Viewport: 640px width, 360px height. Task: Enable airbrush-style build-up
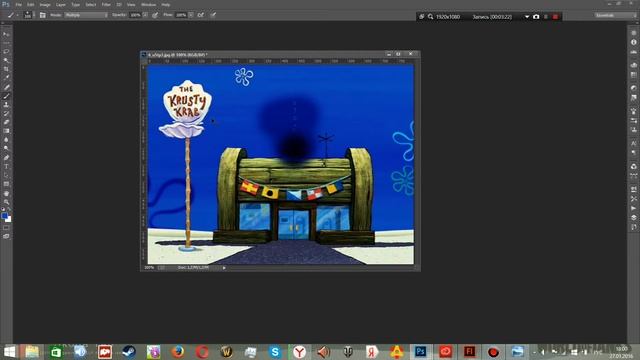click(201, 15)
